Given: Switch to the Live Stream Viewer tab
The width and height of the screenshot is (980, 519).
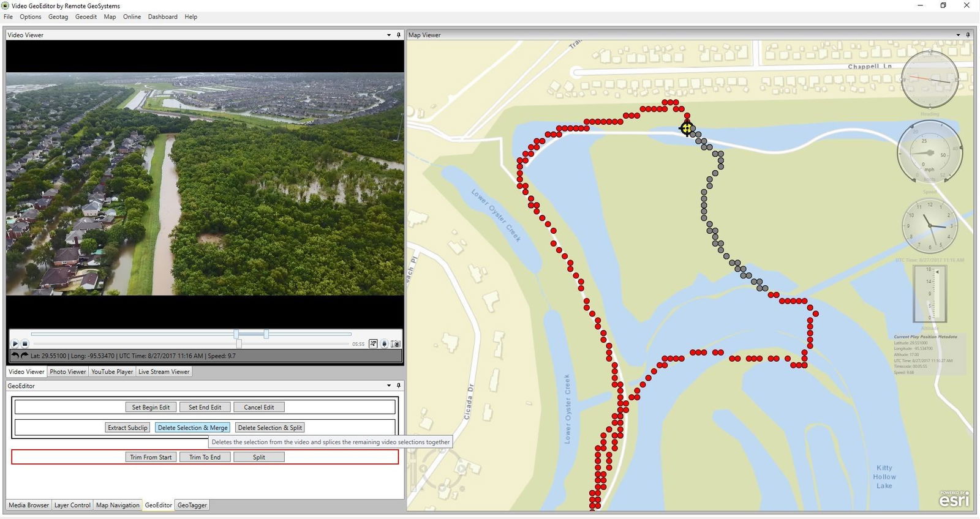Looking at the screenshot, I should coord(164,372).
